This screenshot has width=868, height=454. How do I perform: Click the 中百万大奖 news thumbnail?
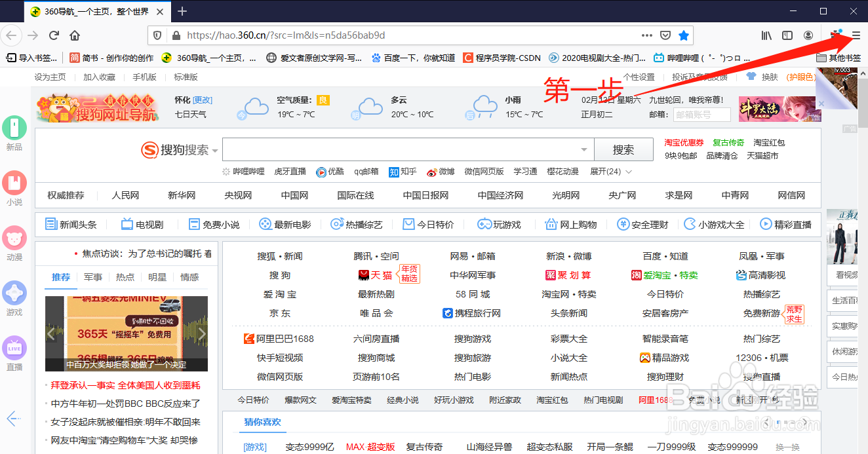click(x=127, y=334)
